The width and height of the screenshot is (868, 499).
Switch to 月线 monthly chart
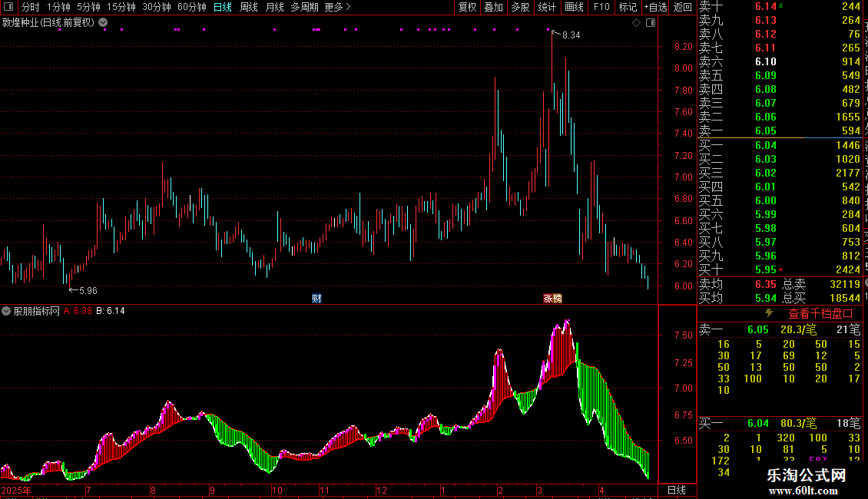coord(274,7)
